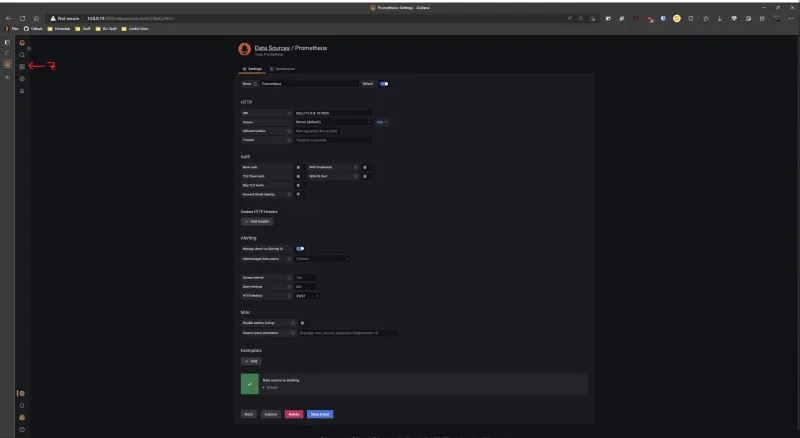Show info tooltip for Scrape interval

[289, 278]
